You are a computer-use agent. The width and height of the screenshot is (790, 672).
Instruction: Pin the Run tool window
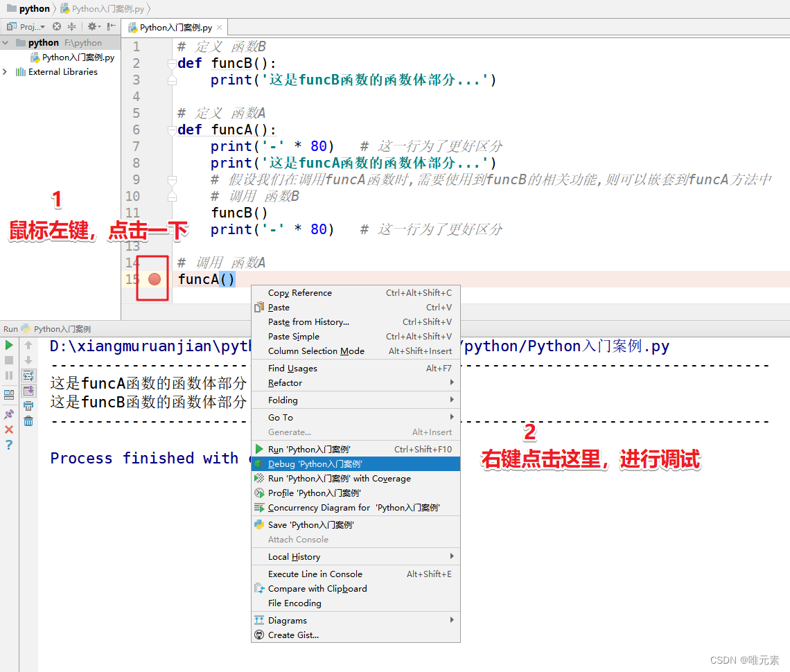point(8,413)
